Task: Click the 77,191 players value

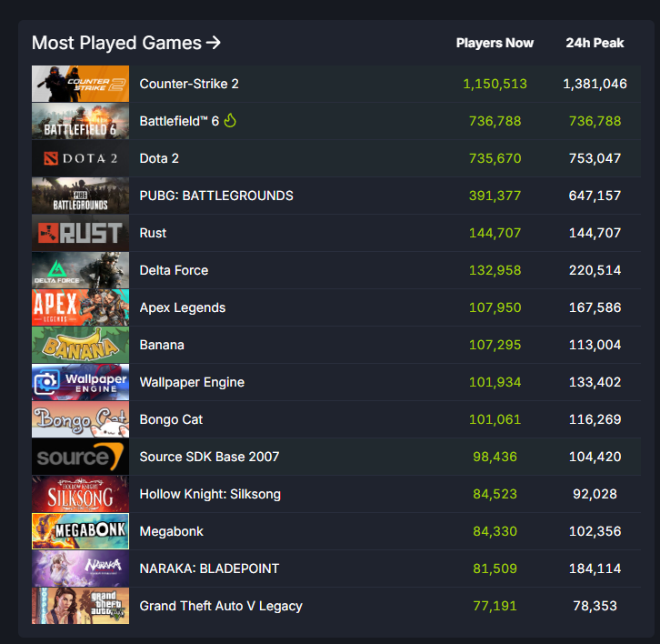Action: pyautogui.click(x=495, y=606)
